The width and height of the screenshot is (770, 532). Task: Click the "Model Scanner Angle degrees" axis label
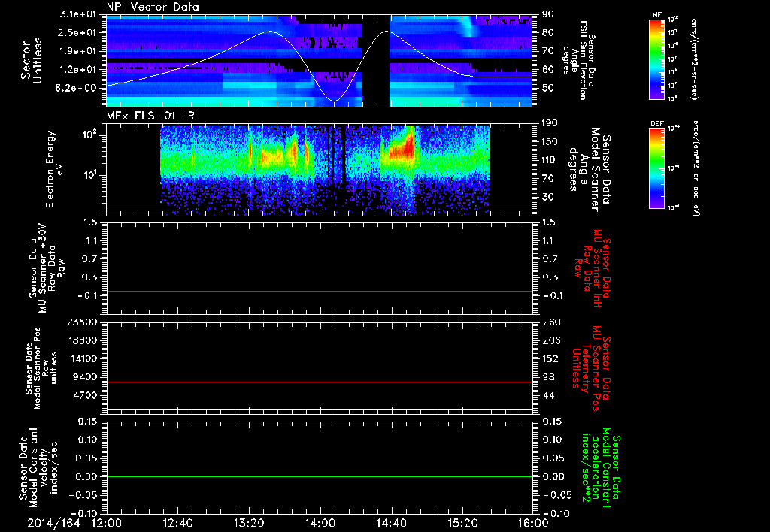point(590,169)
